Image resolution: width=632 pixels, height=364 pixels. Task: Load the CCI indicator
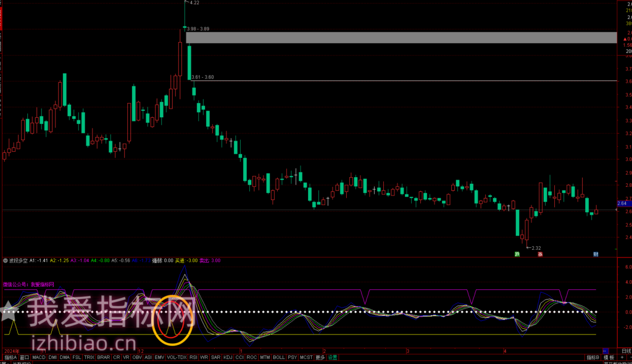(239, 358)
